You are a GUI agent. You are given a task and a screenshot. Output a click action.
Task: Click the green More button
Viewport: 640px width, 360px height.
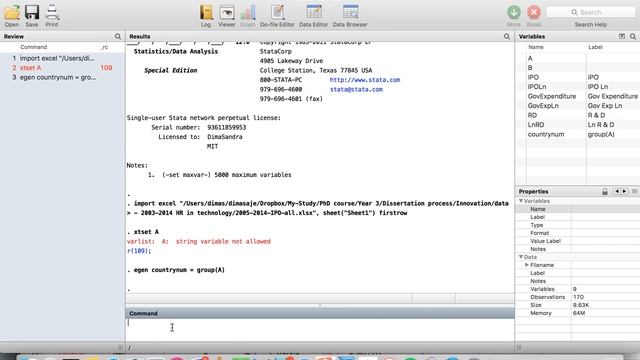point(514,12)
